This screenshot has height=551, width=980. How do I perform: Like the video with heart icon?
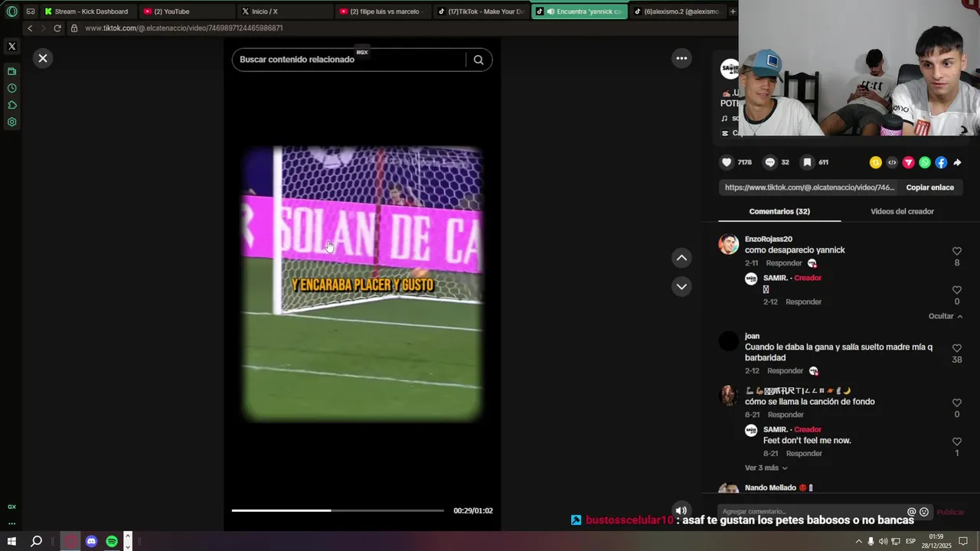point(727,162)
